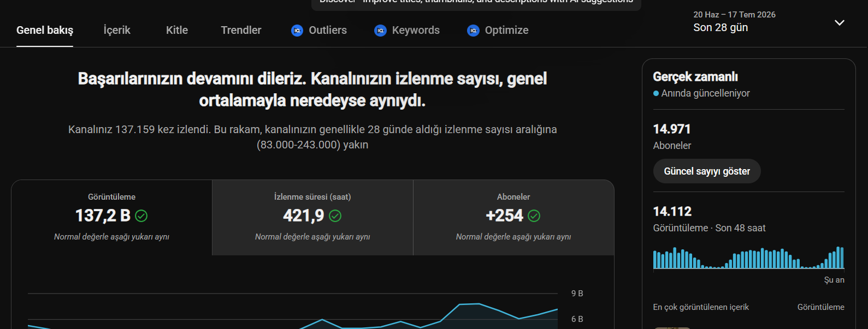Click the 14.971 subscriber count
Viewport: 868px width, 329px height.
[x=672, y=129]
